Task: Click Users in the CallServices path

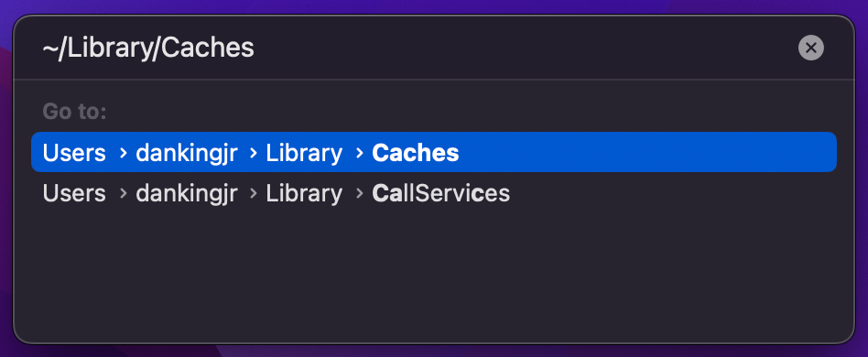Action: pos(74,194)
